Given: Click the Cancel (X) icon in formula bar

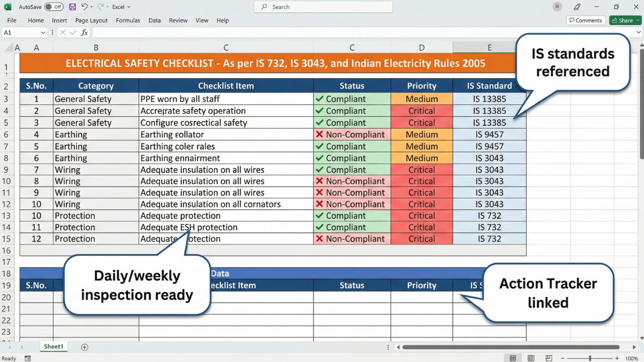Looking at the screenshot, I should 63,33.
